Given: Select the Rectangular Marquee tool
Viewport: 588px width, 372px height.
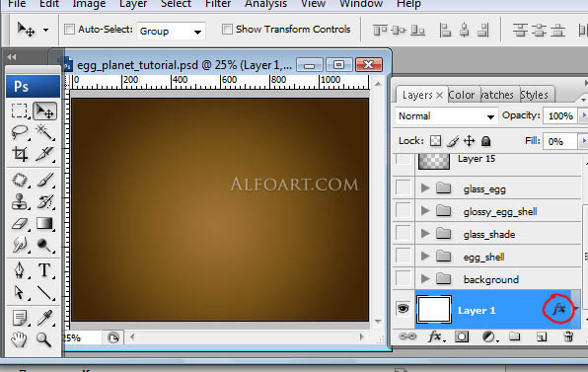Looking at the screenshot, I should (x=20, y=111).
